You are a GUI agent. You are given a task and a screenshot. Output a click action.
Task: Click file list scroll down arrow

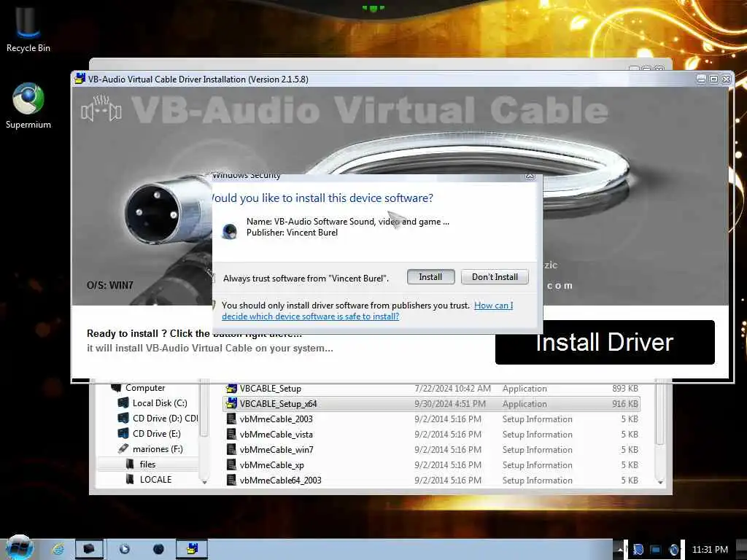coord(660,483)
